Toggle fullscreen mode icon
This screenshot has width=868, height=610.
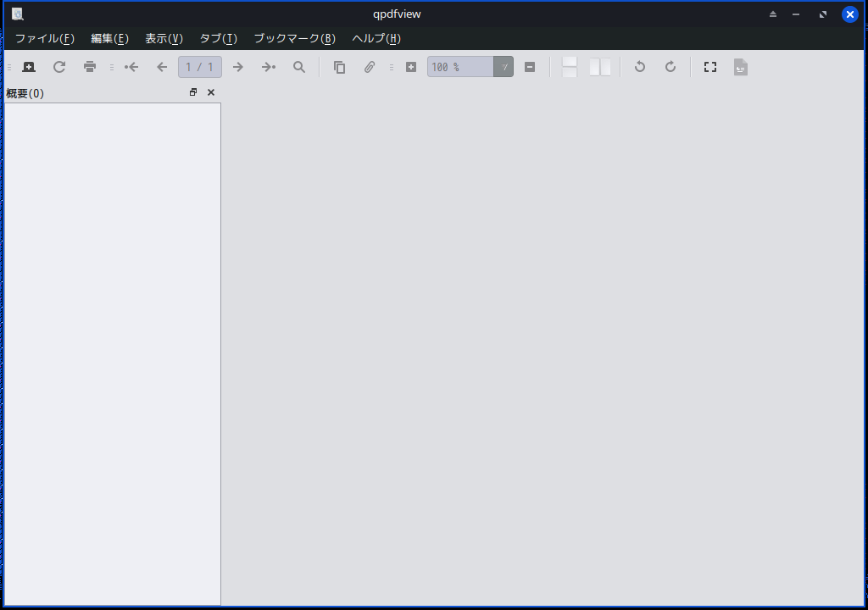tap(710, 67)
